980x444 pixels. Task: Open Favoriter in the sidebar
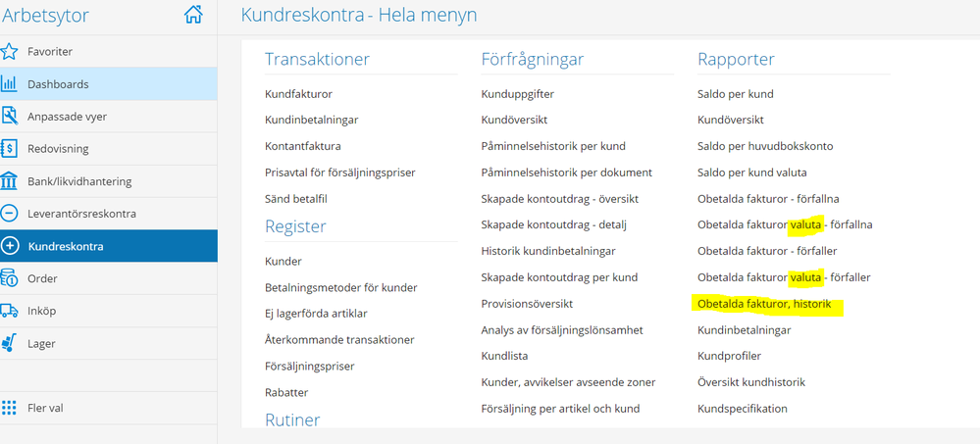point(109,52)
